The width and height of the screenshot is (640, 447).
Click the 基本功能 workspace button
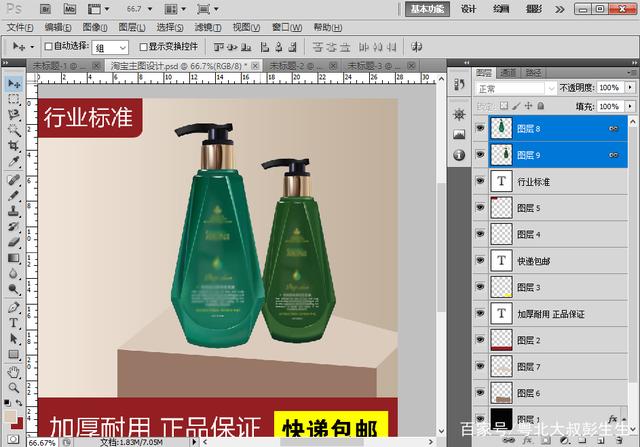[427, 9]
